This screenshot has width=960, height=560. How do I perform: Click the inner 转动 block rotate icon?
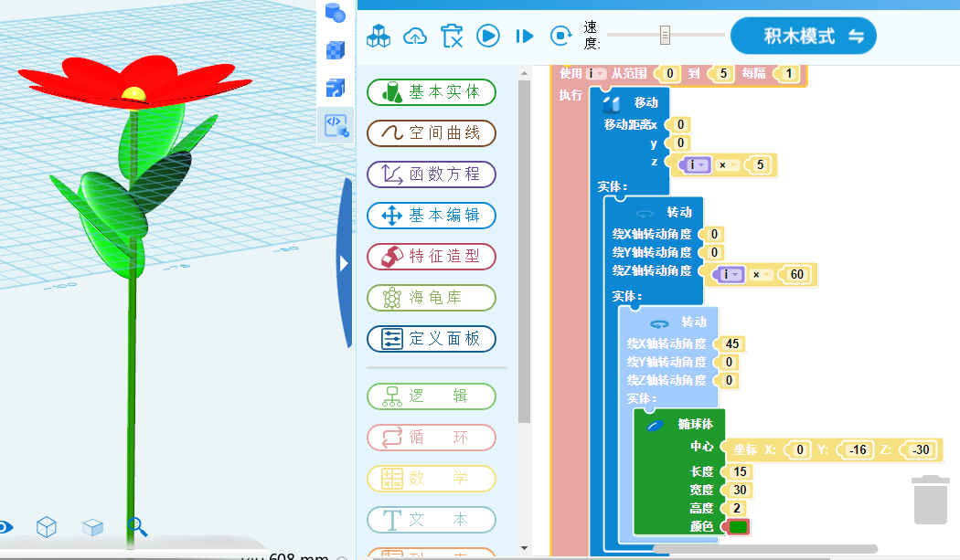(x=659, y=323)
